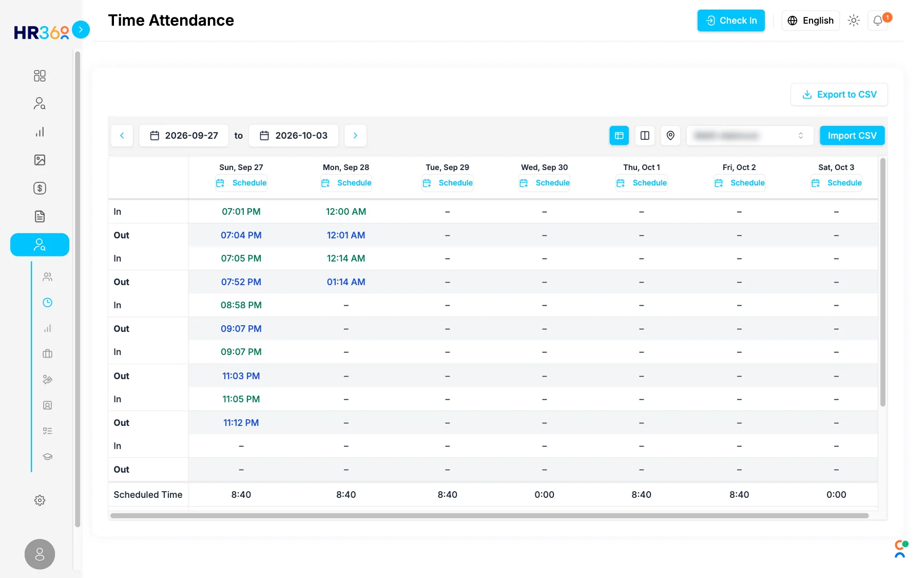Viewport: 924px width, 578px height.
Task: Switch to the table view layout
Action: [619, 136]
